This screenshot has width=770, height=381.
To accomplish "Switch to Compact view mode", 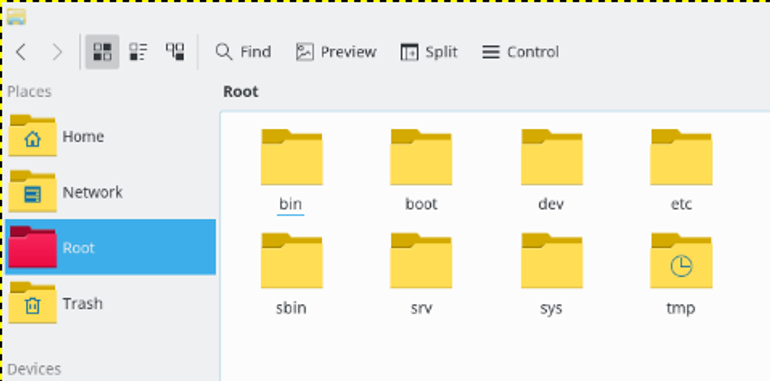I will tap(138, 52).
